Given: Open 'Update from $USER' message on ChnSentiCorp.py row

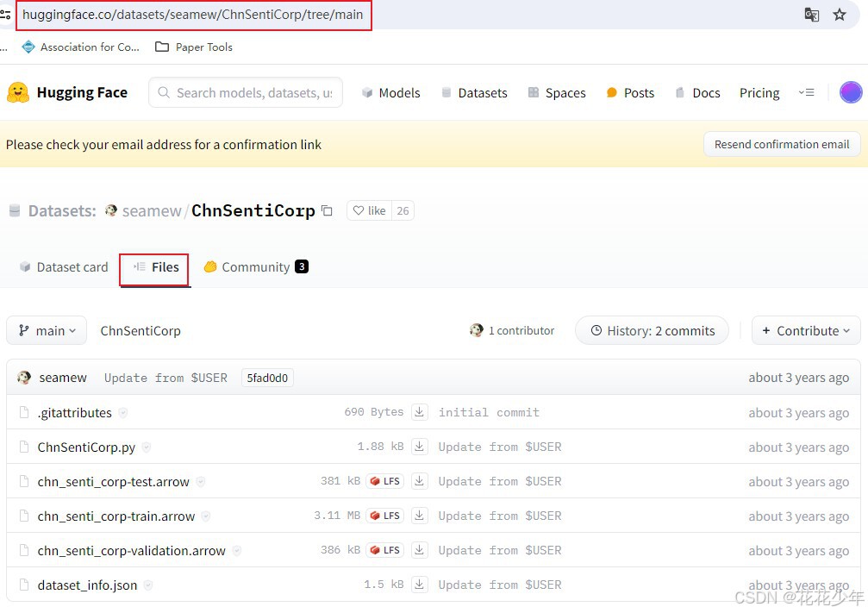Looking at the screenshot, I should coord(500,447).
